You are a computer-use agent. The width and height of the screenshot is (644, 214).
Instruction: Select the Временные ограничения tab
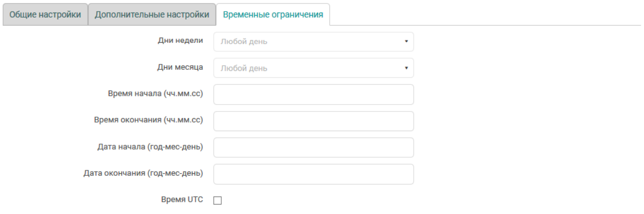pos(273,15)
